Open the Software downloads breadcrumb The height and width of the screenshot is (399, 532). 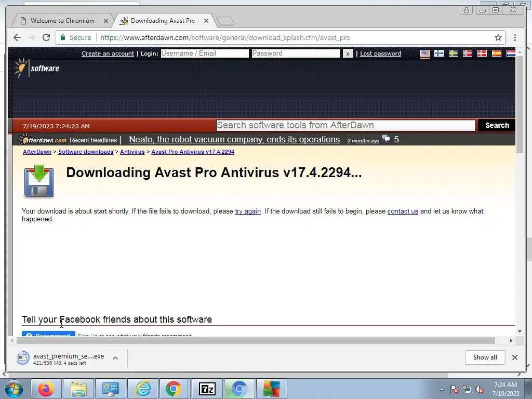pyautogui.click(x=86, y=152)
